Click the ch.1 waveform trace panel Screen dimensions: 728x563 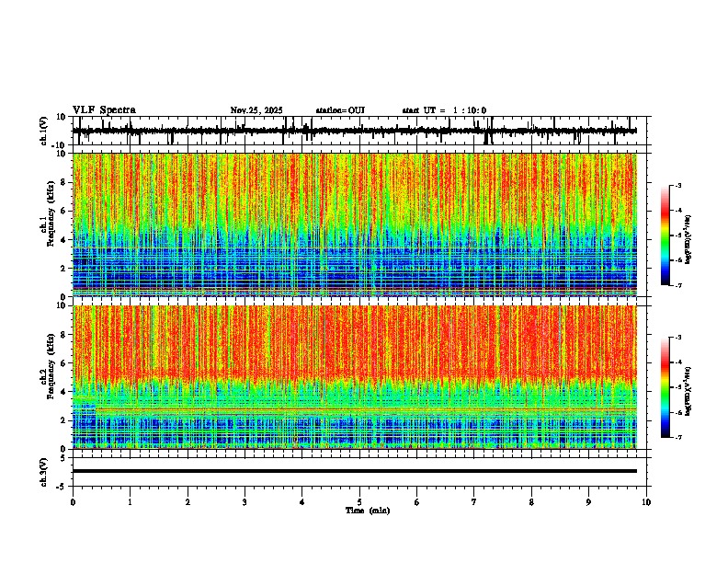[x=361, y=131]
